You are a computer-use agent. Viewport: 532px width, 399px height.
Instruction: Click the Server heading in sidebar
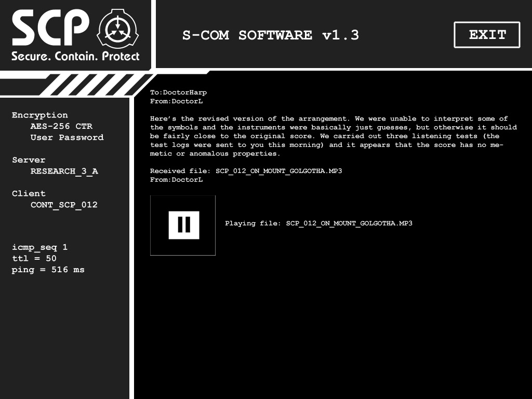point(29,160)
